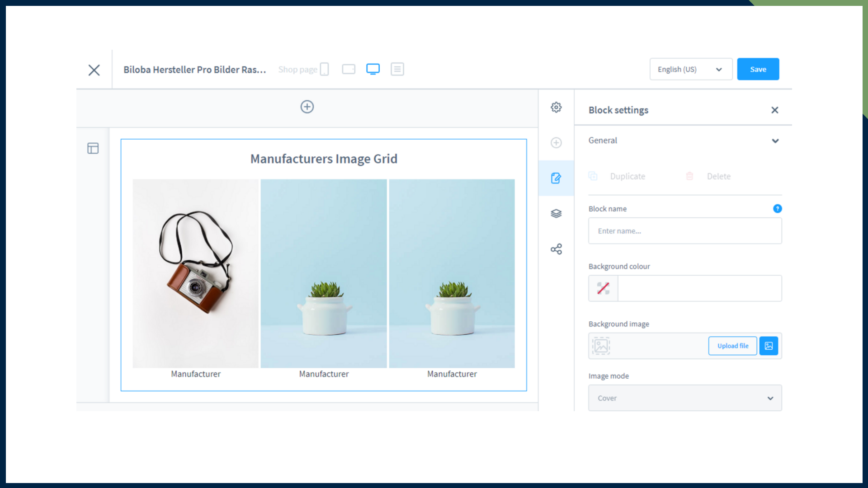Viewport: 868px width, 488px height.
Task: Open the Image mode Cover dropdown
Action: 684,398
